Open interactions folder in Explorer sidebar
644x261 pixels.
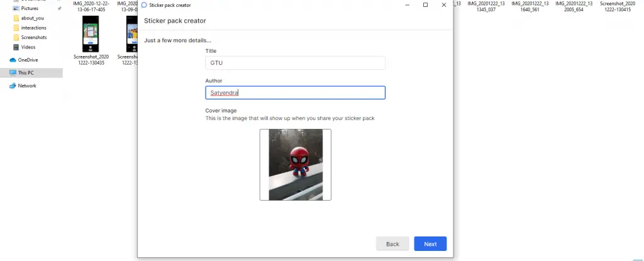(34, 28)
